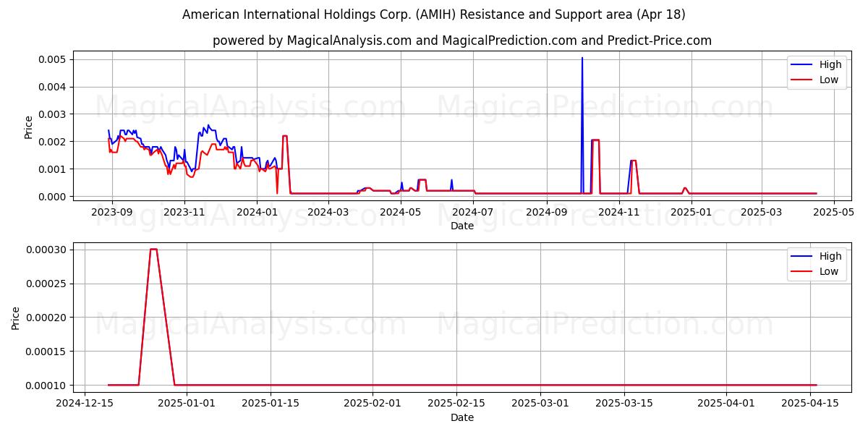This screenshot has height=434, width=868.
Task: Click the chart title mentioning AMIH
Action: tap(434, 14)
